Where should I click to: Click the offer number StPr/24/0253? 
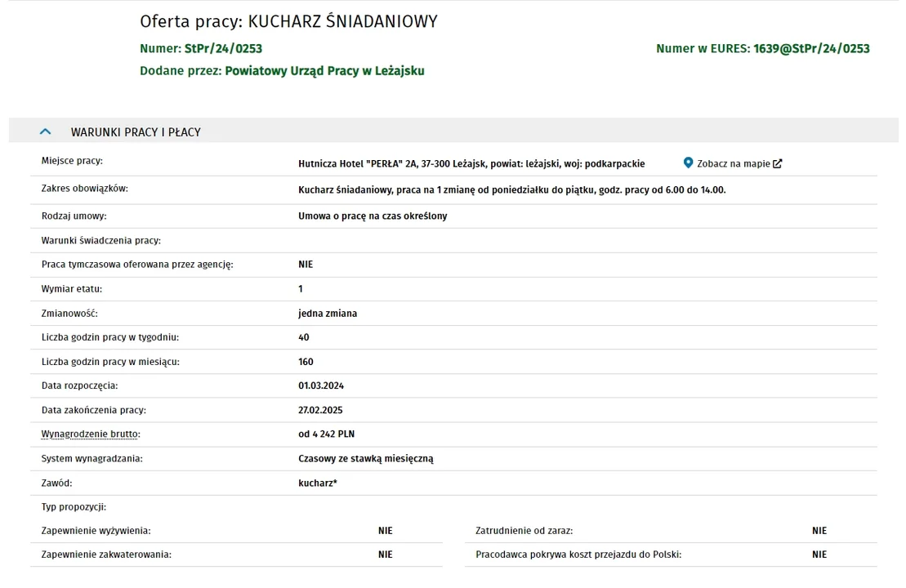[x=223, y=48]
